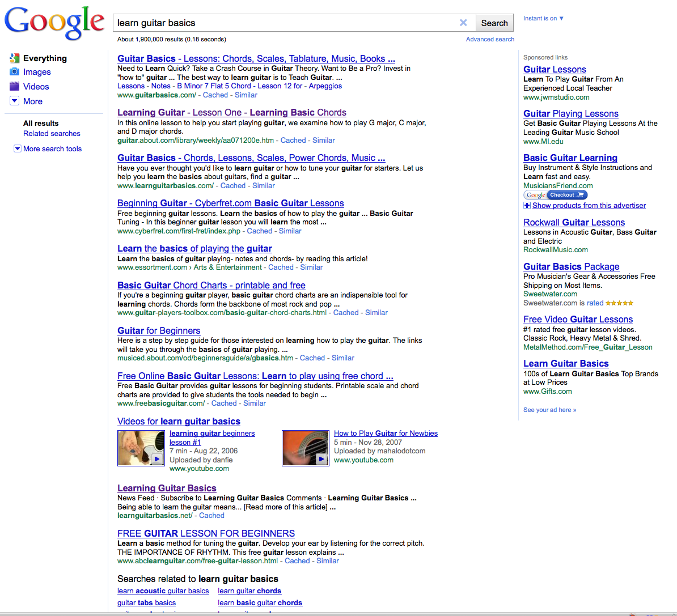677x616 pixels.
Task: Open Guitar for Beginners result
Action: (159, 330)
